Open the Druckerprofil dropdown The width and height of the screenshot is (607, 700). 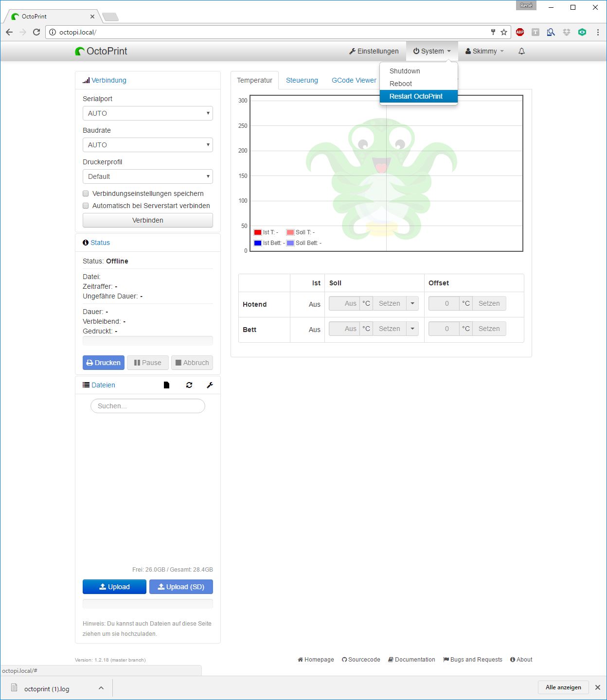coord(148,176)
